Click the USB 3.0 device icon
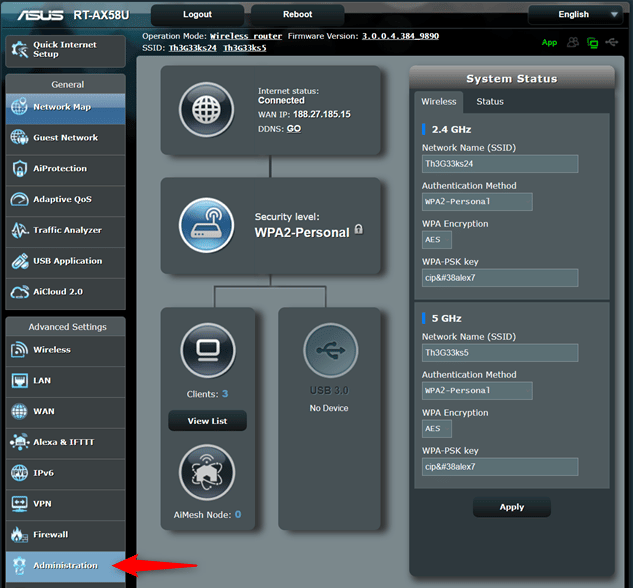 coord(331,350)
